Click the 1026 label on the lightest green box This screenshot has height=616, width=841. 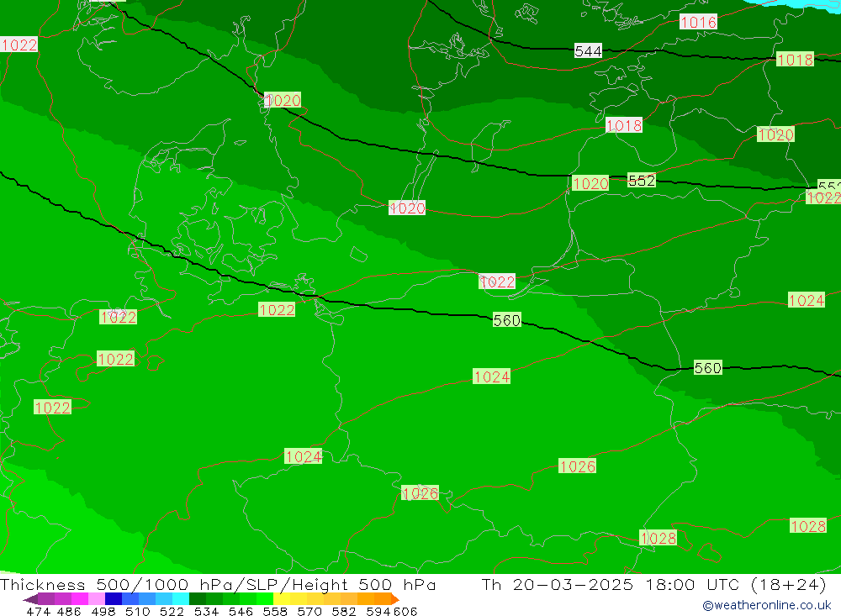click(x=420, y=493)
